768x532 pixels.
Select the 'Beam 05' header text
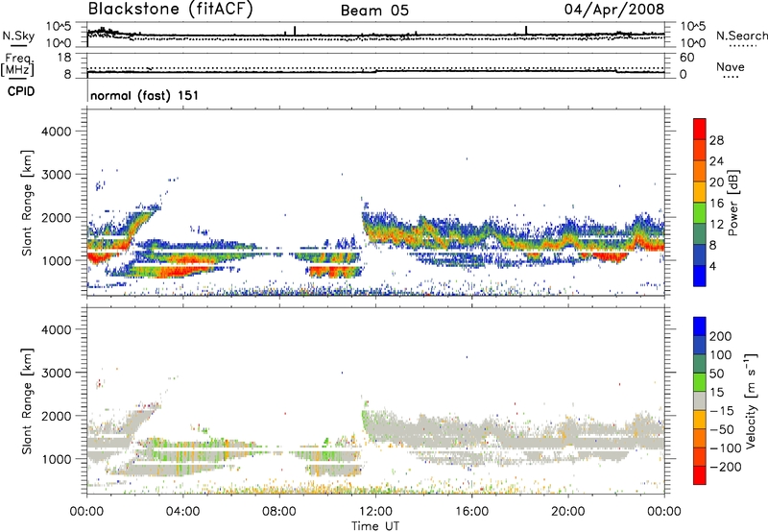(374, 11)
